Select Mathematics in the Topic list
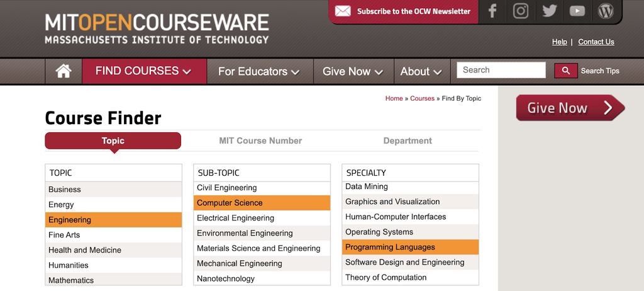Screen dimensions: 644x291 (x=71, y=280)
